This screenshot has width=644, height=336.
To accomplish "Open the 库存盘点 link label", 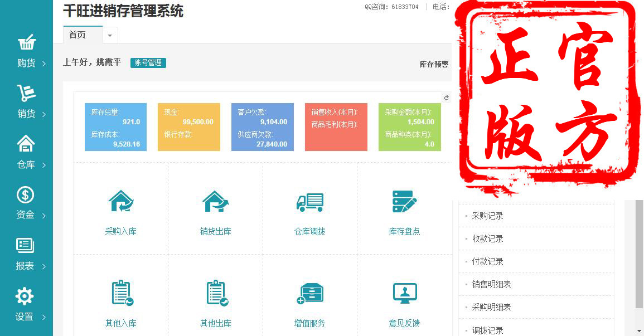I will point(405,231).
